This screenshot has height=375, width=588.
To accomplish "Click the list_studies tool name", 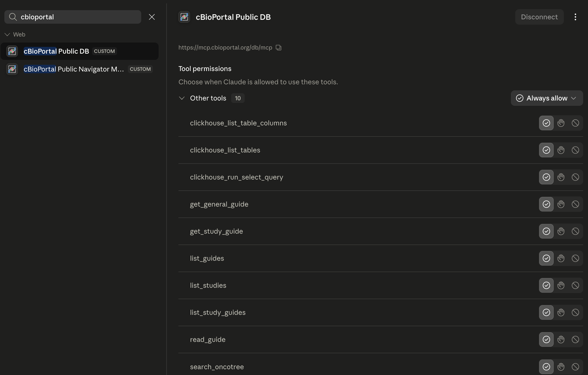I will (x=208, y=285).
